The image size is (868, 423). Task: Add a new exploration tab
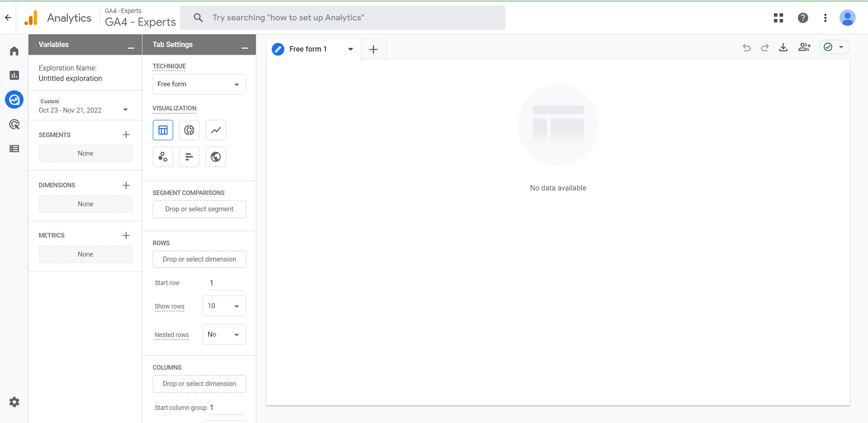(x=373, y=49)
